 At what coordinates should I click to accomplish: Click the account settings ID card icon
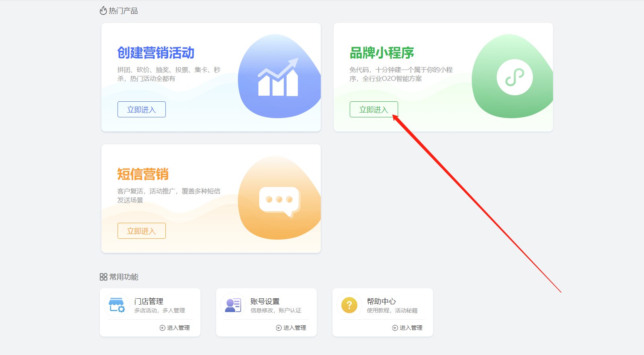click(233, 305)
